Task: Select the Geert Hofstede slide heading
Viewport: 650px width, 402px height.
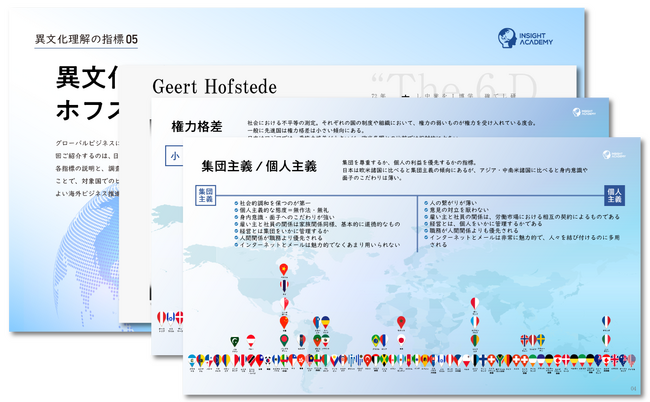Action: [x=214, y=87]
